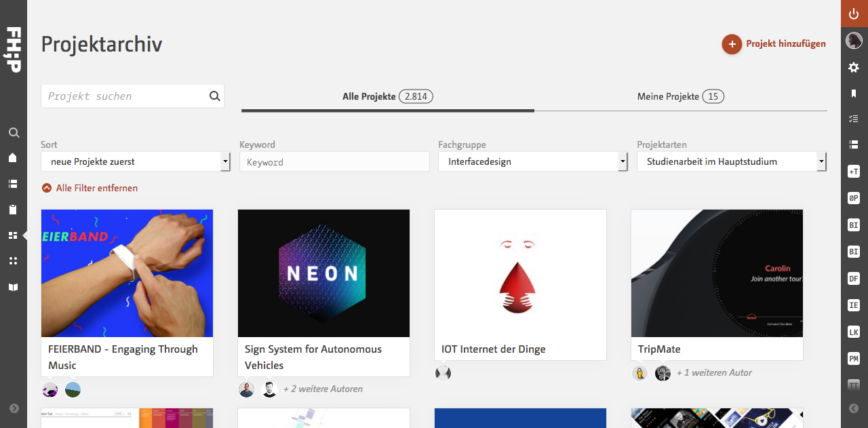Screen dimensions: 868x428
Task: Open the list icon in left sidebar
Action: 13,184
